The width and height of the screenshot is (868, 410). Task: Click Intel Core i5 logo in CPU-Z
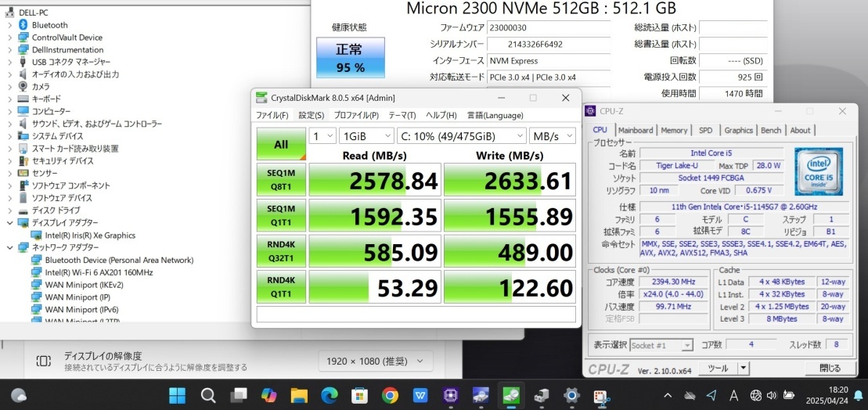click(x=818, y=171)
